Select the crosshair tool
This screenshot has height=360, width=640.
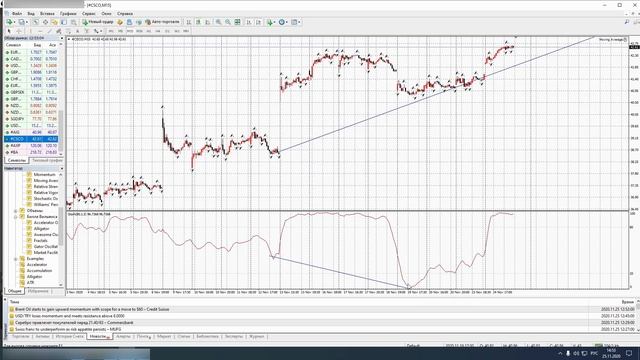pos(18,31)
